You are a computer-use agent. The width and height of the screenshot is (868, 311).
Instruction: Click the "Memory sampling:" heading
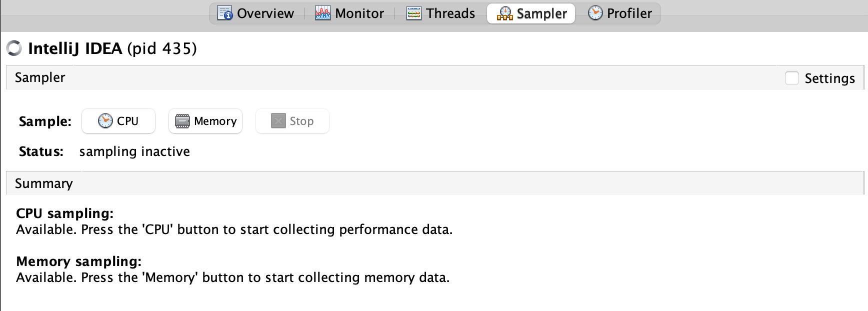[79, 261]
